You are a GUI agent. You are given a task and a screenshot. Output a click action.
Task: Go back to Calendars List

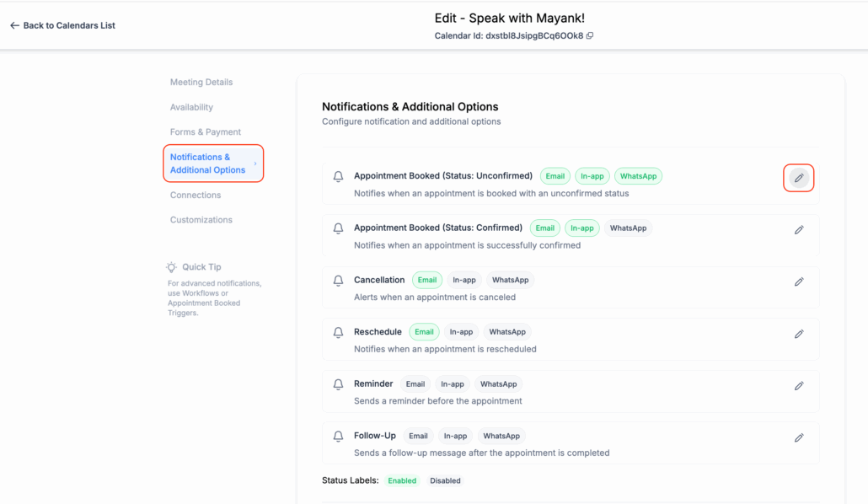coord(62,25)
